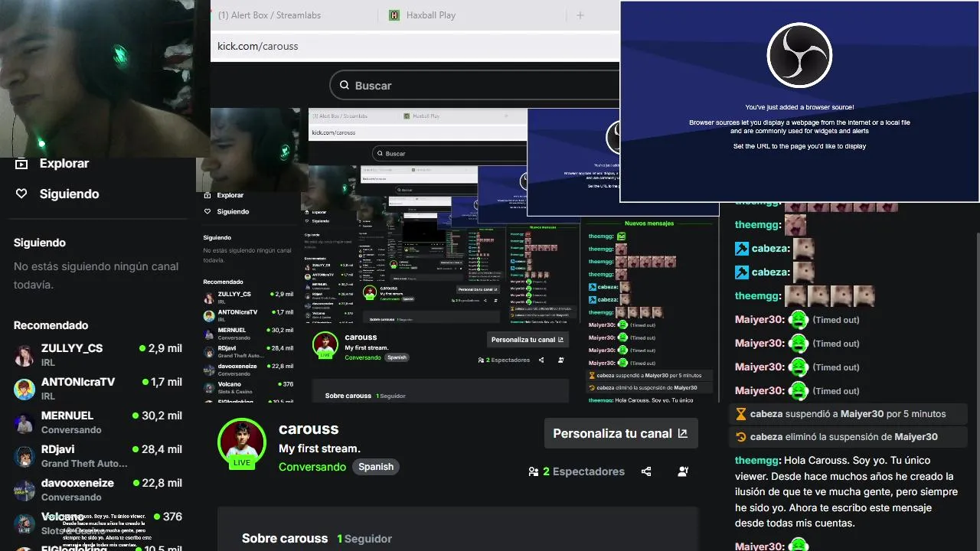Viewport: 980px width, 551px height.
Task: Click first Timed out label
Action: point(836,320)
